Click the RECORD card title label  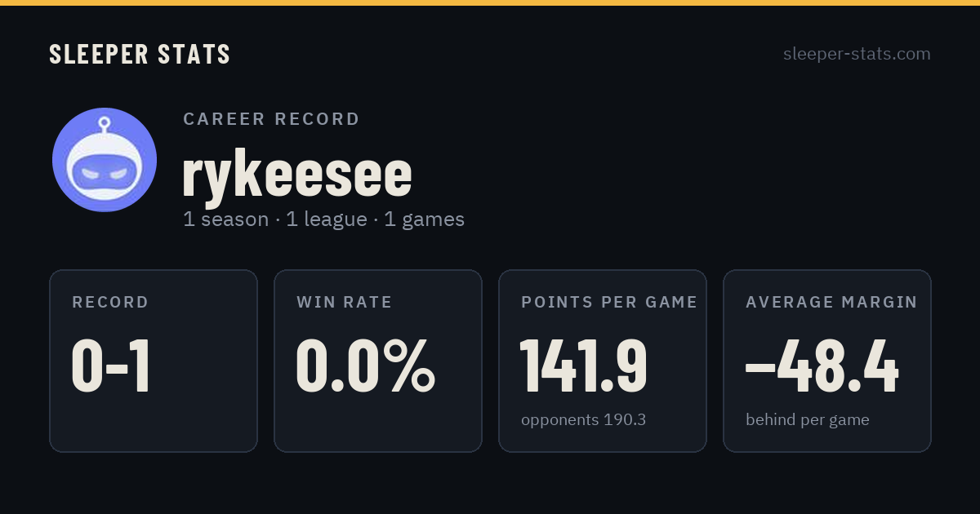tap(110, 303)
